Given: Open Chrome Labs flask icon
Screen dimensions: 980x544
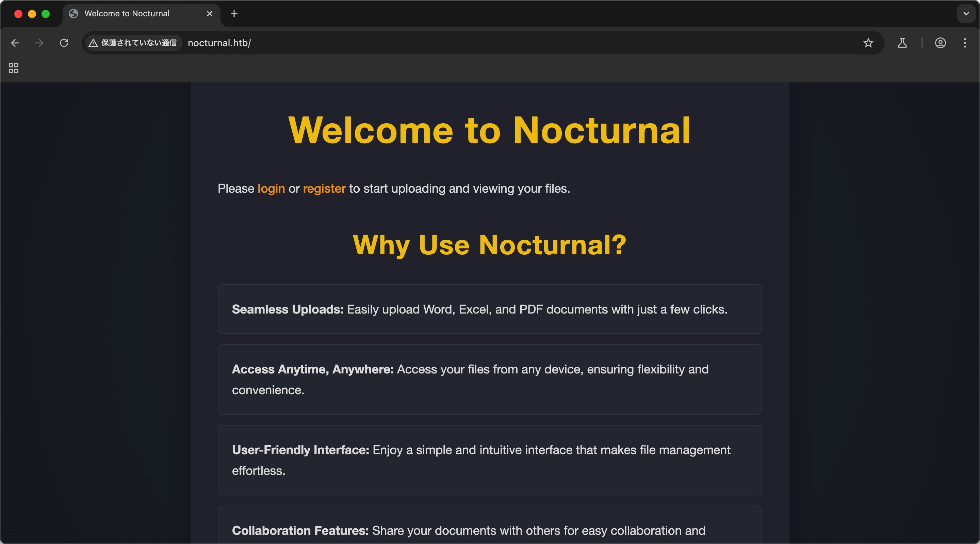Looking at the screenshot, I should pos(902,43).
